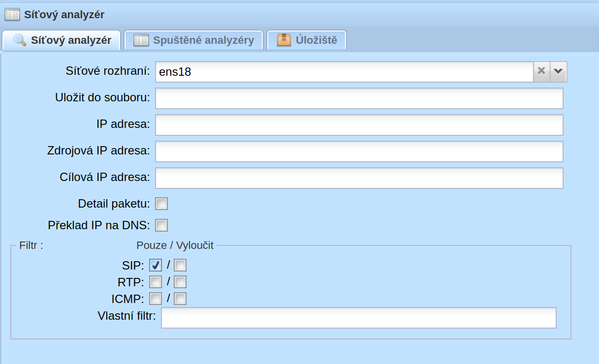This screenshot has height=364, width=599.
Task: Check the SIP Vyloučit checkbox
Action: tap(180, 266)
